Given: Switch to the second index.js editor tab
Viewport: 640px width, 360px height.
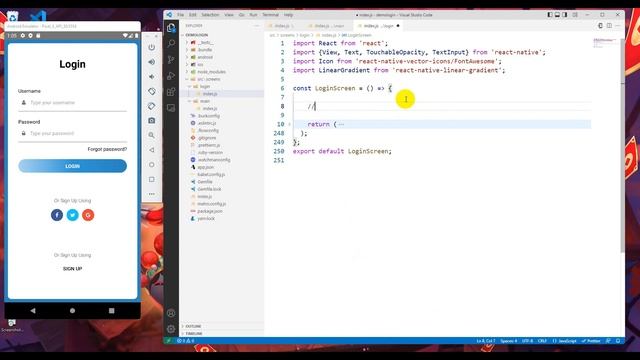Looking at the screenshot, I should [x=329, y=26].
